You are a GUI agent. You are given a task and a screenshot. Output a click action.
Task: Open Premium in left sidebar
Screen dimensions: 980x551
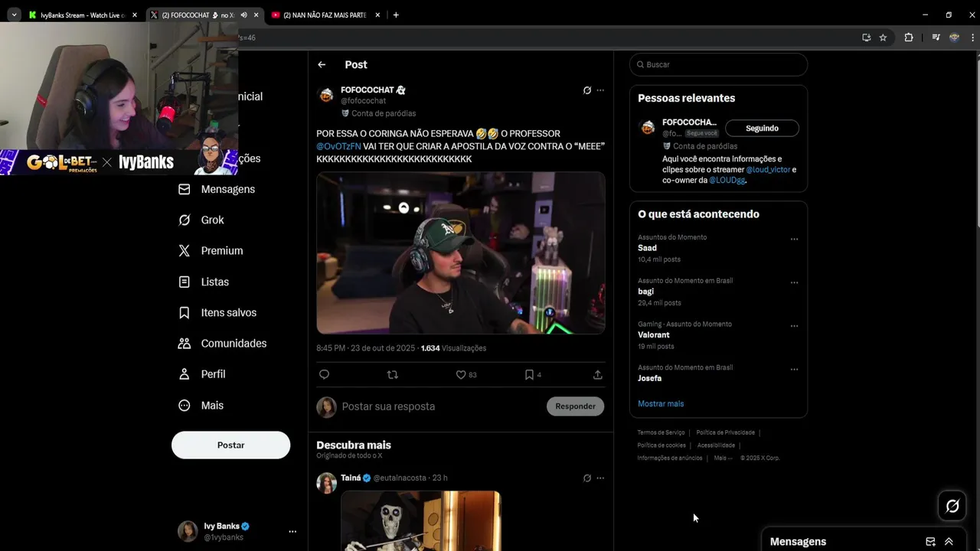(x=211, y=250)
